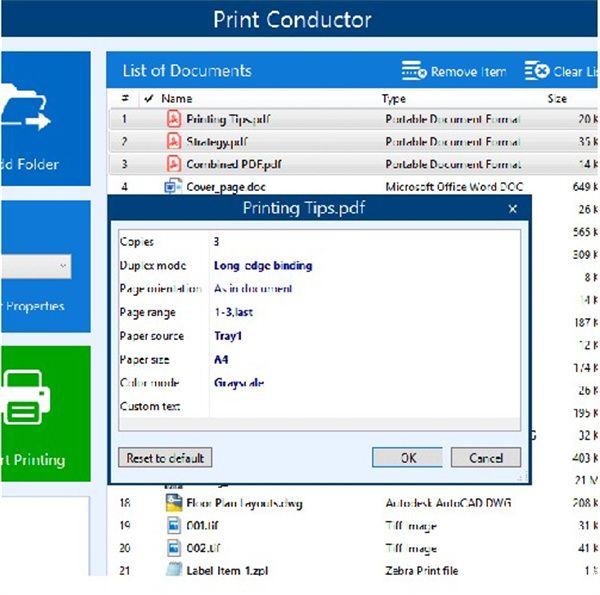Screen dimensions: 600x595
Task: Click the 001.tif image file icon
Action: pos(172,525)
